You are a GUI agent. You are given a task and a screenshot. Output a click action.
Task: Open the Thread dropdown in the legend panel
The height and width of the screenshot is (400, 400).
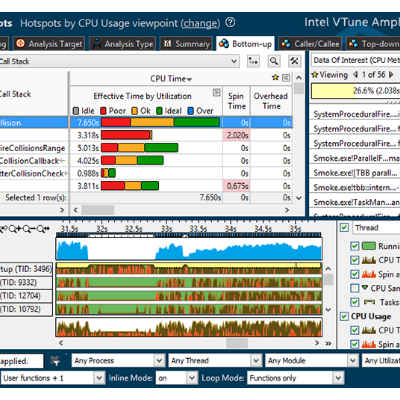[x=376, y=228]
